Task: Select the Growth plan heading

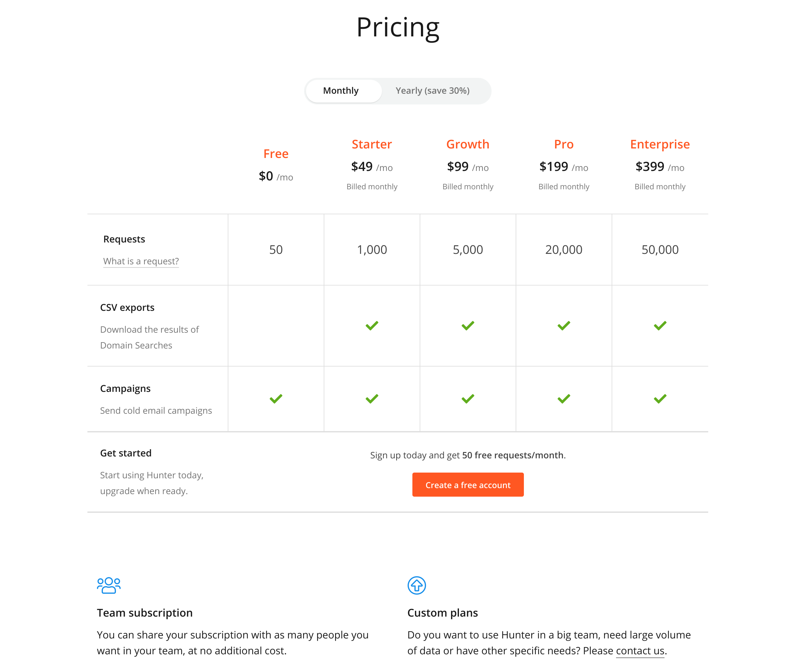Action: coord(467,144)
